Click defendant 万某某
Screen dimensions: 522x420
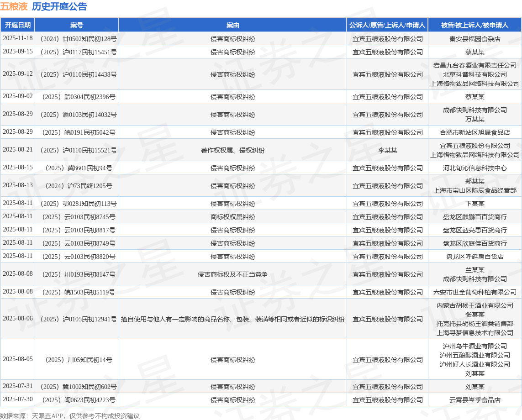pos(475,119)
